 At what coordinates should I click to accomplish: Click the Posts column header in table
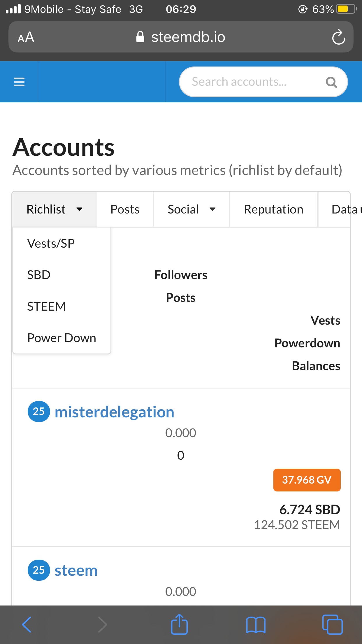point(181,297)
